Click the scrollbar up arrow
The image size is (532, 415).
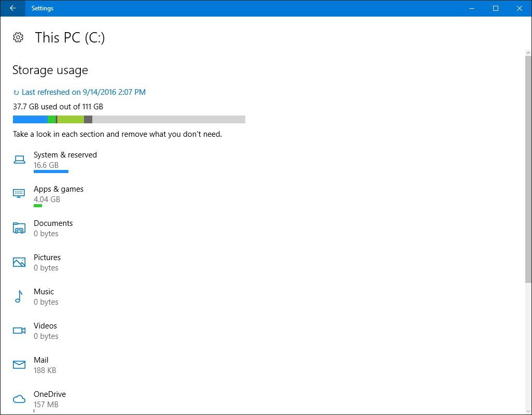click(527, 52)
